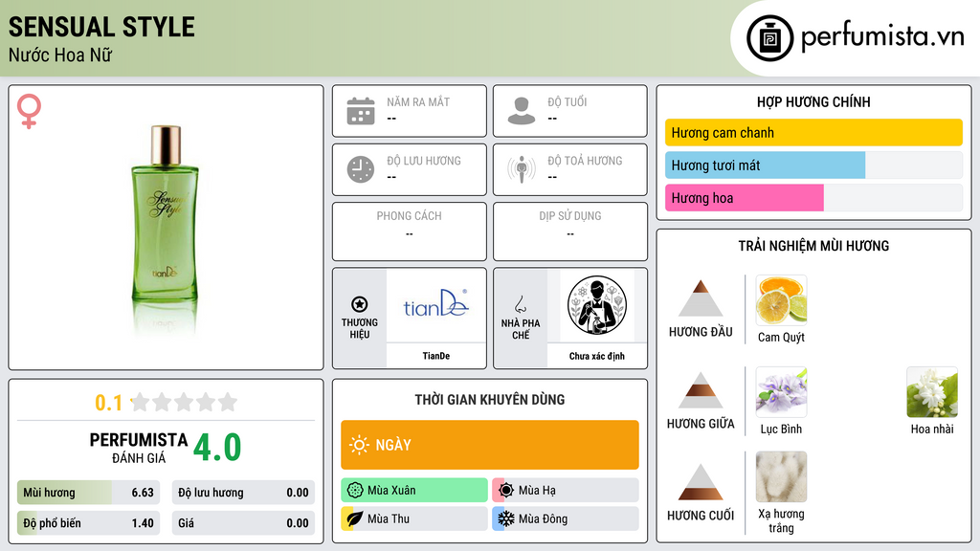Click the TianDe brand name text
Image resolution: width=980 pixels, height=551 pixels.
[x=435, y=356]
